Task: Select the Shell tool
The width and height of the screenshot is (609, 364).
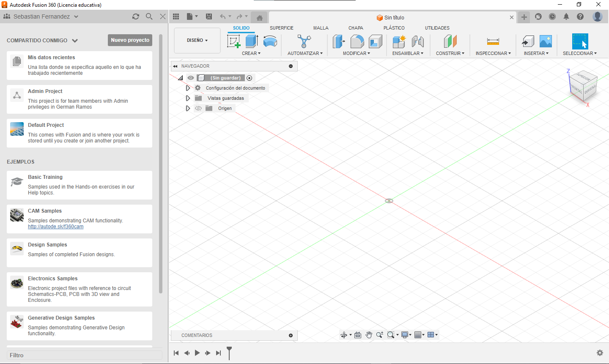Action: [x=376, y=41]
